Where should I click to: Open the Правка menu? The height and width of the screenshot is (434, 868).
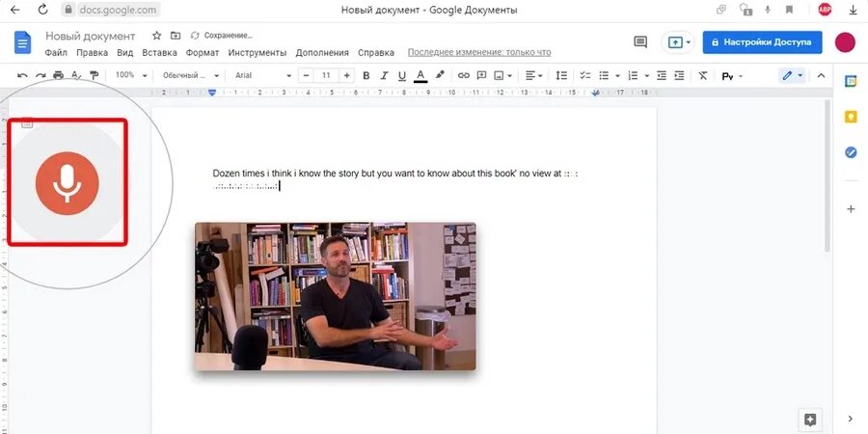pyautogui.click(x=92, y=53)
